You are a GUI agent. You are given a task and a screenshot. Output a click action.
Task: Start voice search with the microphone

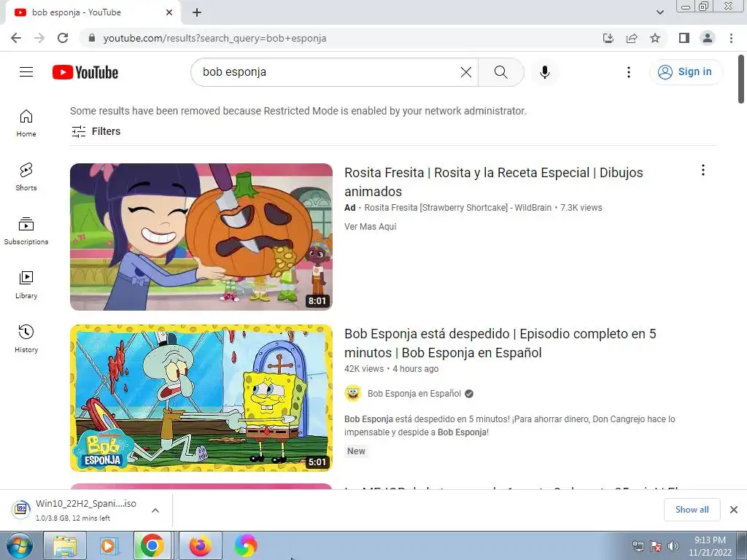click(545, 72)
